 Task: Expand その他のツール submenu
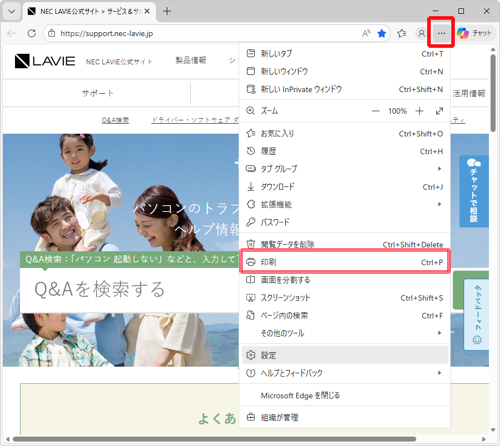(345, 333)
